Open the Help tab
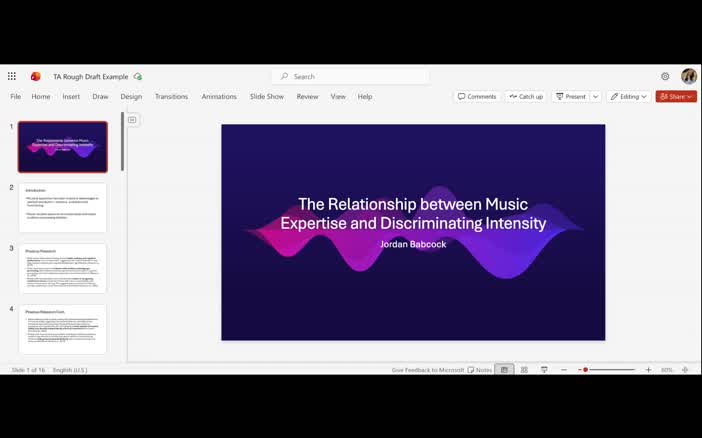The height and width of the screenshot is (438, 702). (365, 96)
